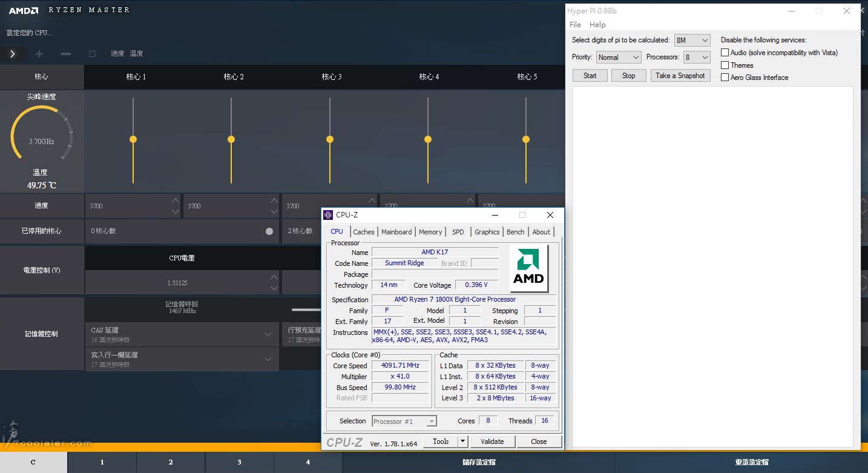Open Help menu in Hyper PI

click(x=597, y=25)
